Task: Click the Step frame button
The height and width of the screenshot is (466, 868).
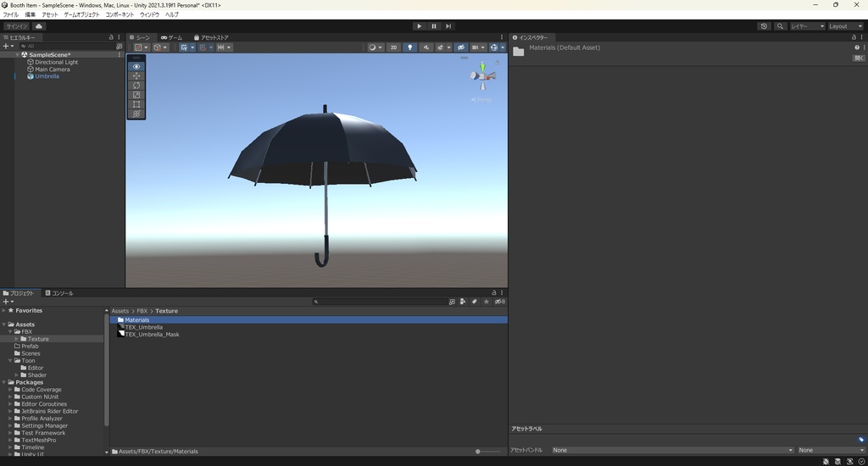Action: (448, 26)
